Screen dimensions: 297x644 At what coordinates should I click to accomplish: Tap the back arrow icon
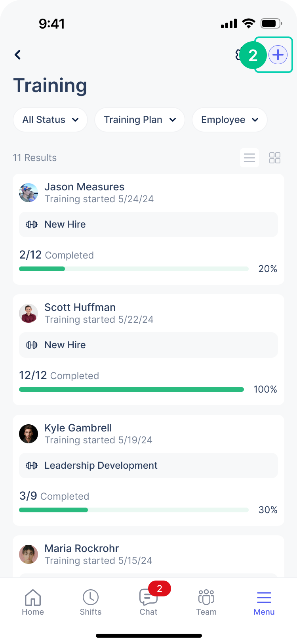(x=18, y=55)
